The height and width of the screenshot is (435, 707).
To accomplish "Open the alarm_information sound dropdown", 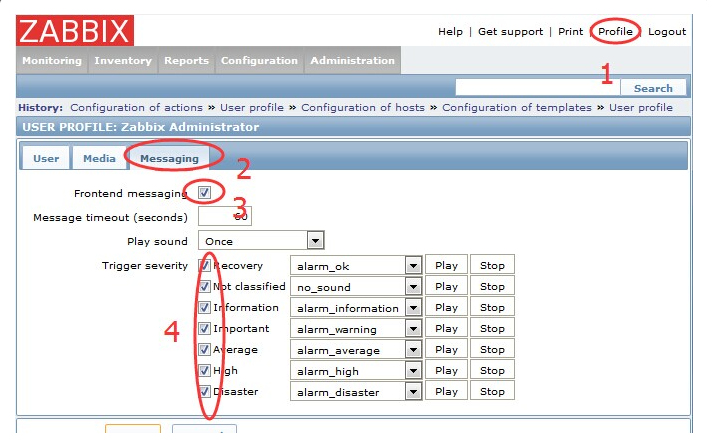I will pyautogui.click(x=356, y=307).
